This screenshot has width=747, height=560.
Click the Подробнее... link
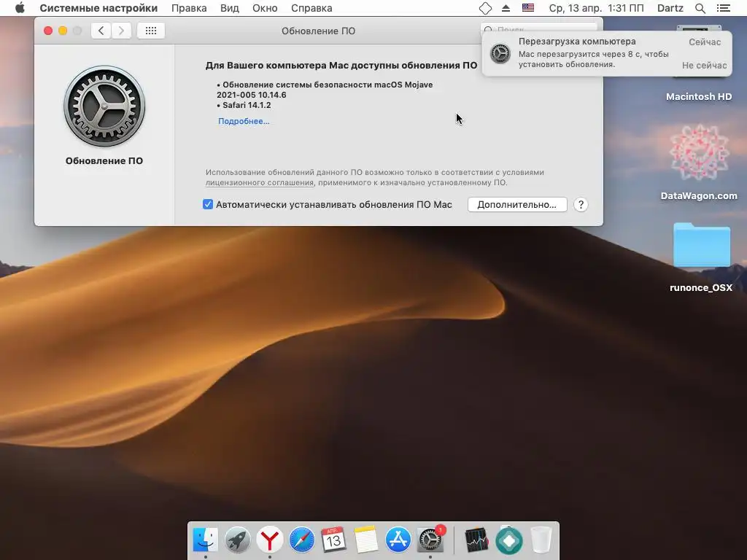[x=244, y=121]
